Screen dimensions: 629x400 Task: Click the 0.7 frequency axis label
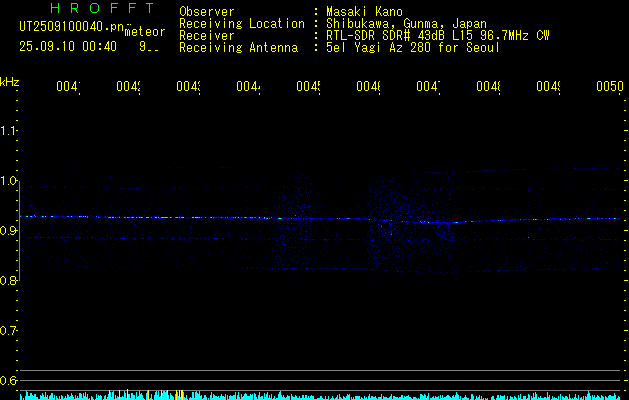8,331
